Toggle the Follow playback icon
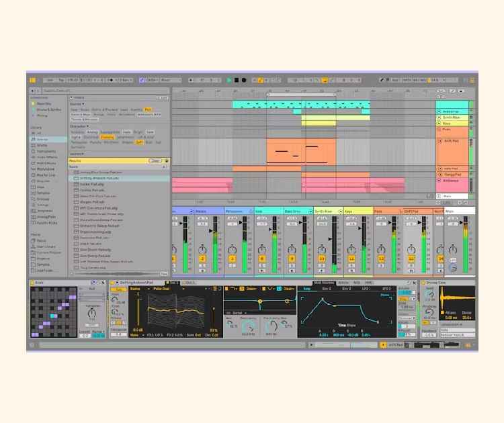The width and height of the screenshot is (504, 423). [x=192, y=80]
